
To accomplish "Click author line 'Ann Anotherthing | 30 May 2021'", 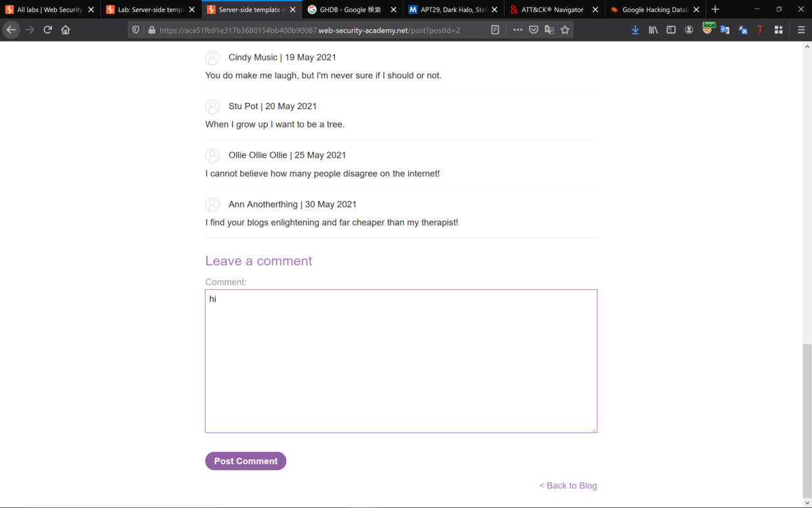I will click(292, 204).
